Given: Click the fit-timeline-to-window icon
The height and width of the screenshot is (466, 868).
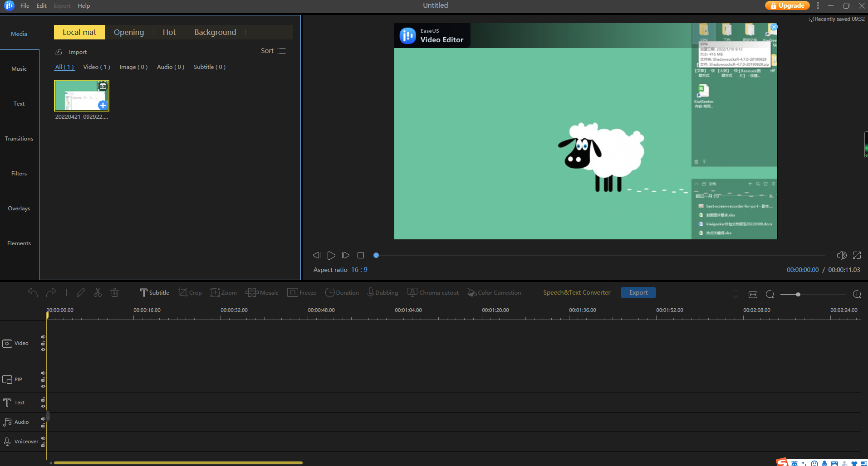Looking at the screenshot, I should click(753, 294).
